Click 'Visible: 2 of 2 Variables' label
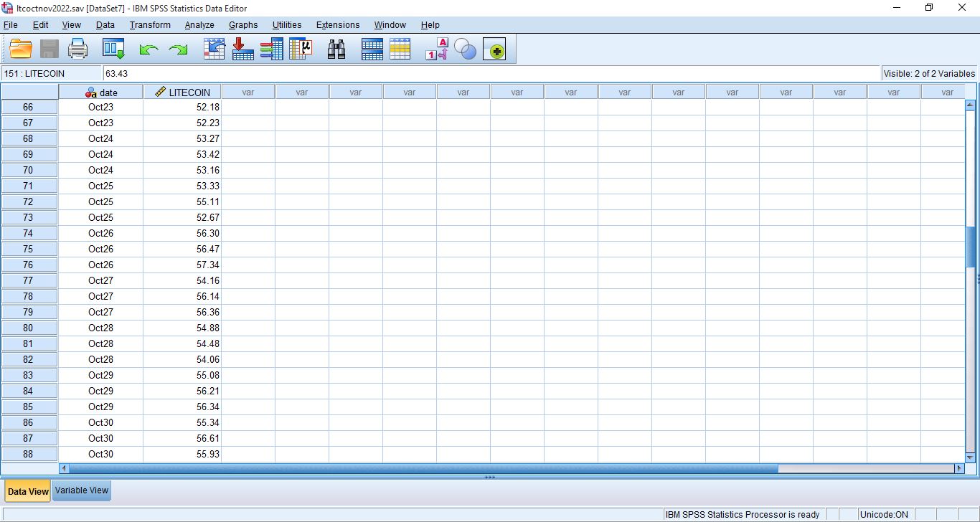 [x=929, y=73]
